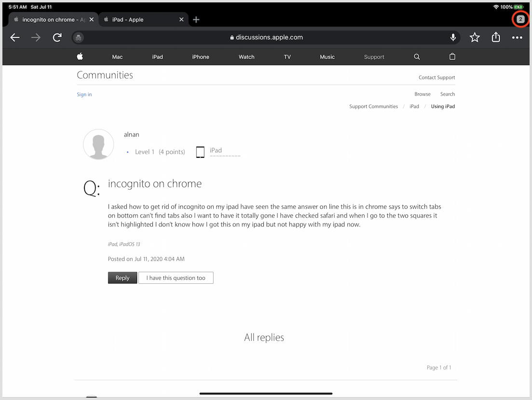Screen dimensions: 532x400
Task: Click the 'All replies' heading
Action: [264, 337]
